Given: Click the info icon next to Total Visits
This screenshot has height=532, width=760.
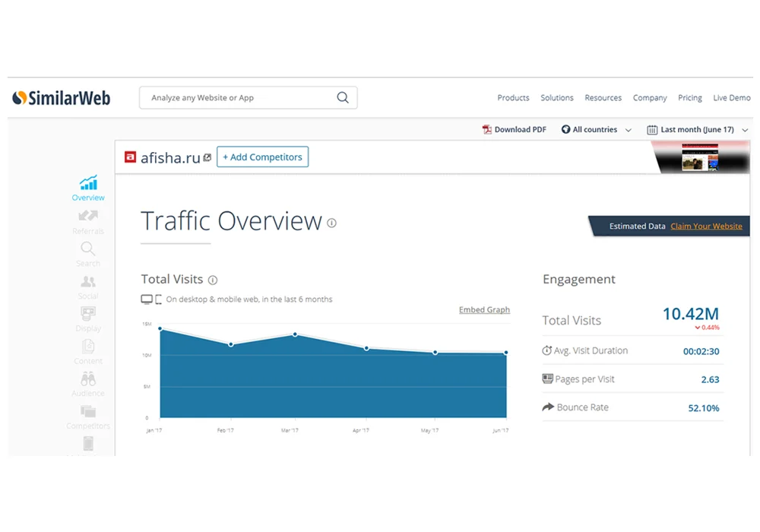Looking at the screenshot, I should click(x=213, y=280).
